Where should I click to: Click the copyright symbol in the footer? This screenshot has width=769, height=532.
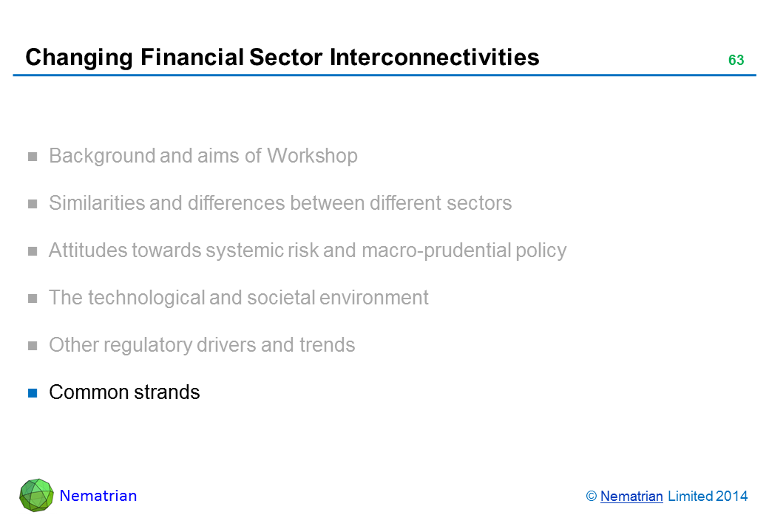click(592, 497)
